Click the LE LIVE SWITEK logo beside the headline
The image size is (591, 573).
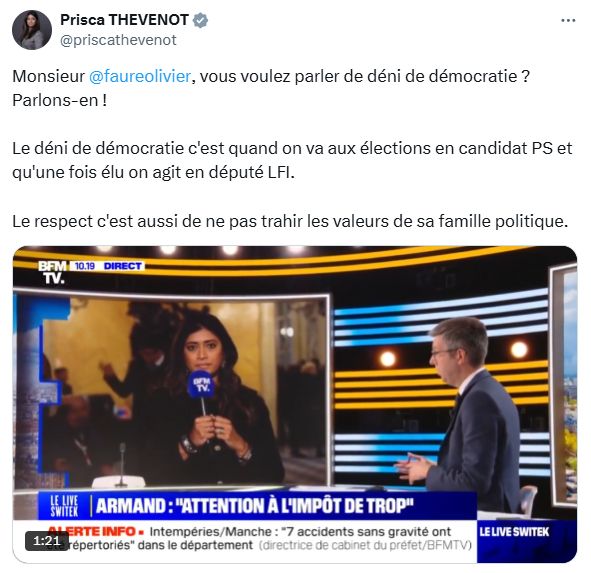[x=64, y=506]
